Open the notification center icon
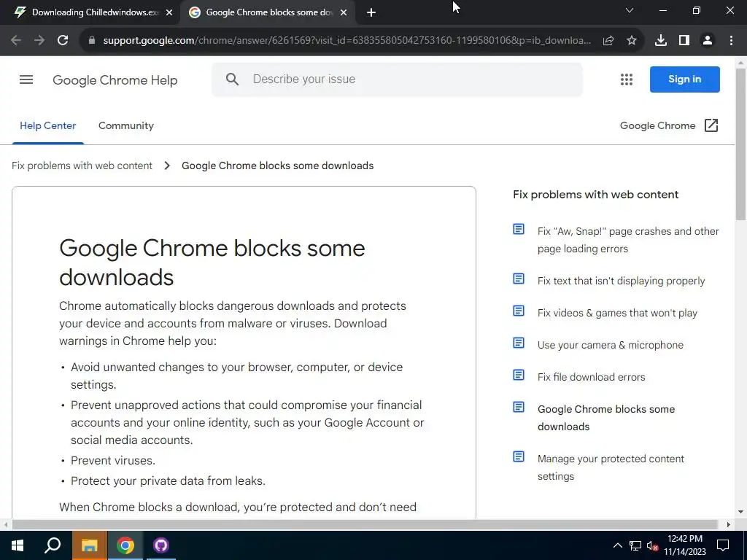Image resolution: width=747 pixels, height=560 pixels. coord(723,545)
